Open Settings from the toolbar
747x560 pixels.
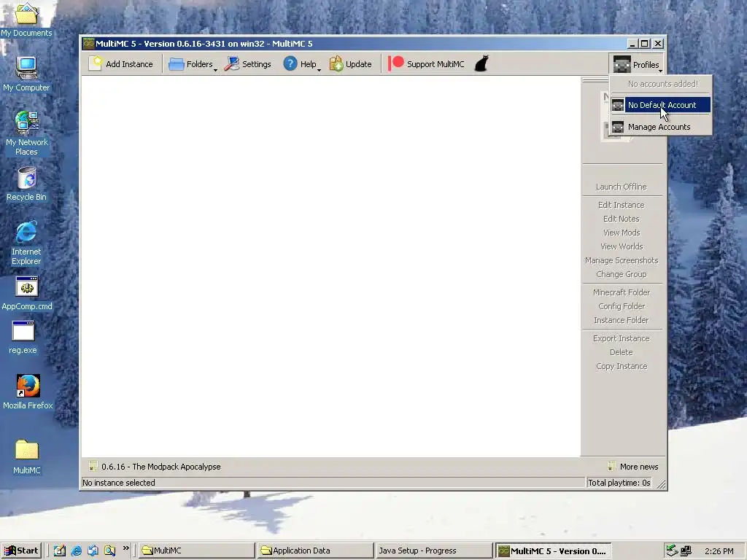coord(248,64)
